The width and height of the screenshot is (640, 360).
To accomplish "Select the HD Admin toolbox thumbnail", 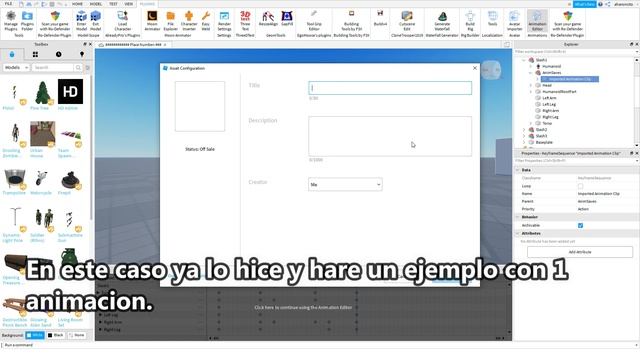I will pos(70,91).
